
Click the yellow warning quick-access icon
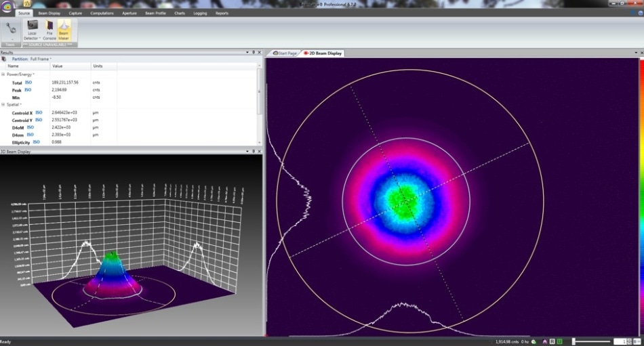coord(27,3)
